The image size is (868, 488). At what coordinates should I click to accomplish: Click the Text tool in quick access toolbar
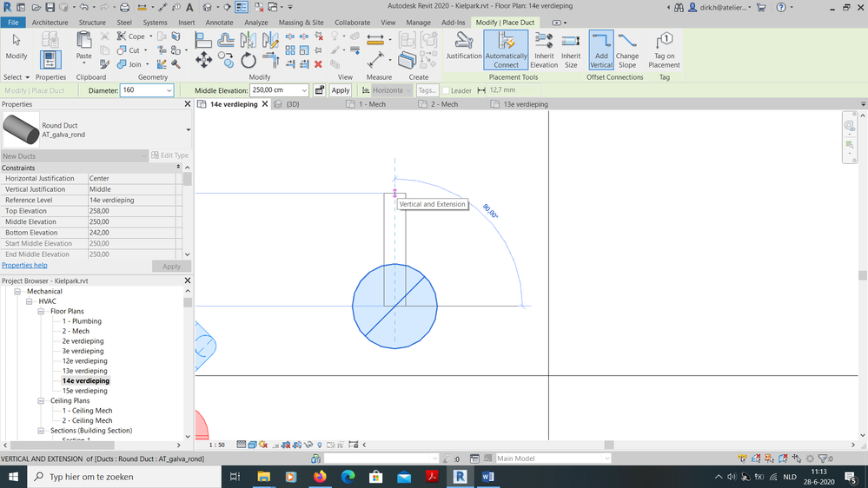pos(189,7)
